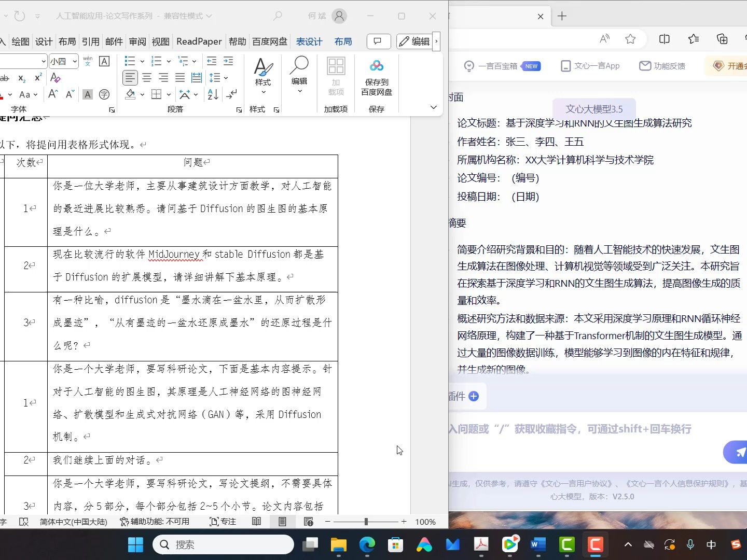Open the shading color dropdown arrow
The height and width of the screenshot is (560, 747).
click(142, 94)
